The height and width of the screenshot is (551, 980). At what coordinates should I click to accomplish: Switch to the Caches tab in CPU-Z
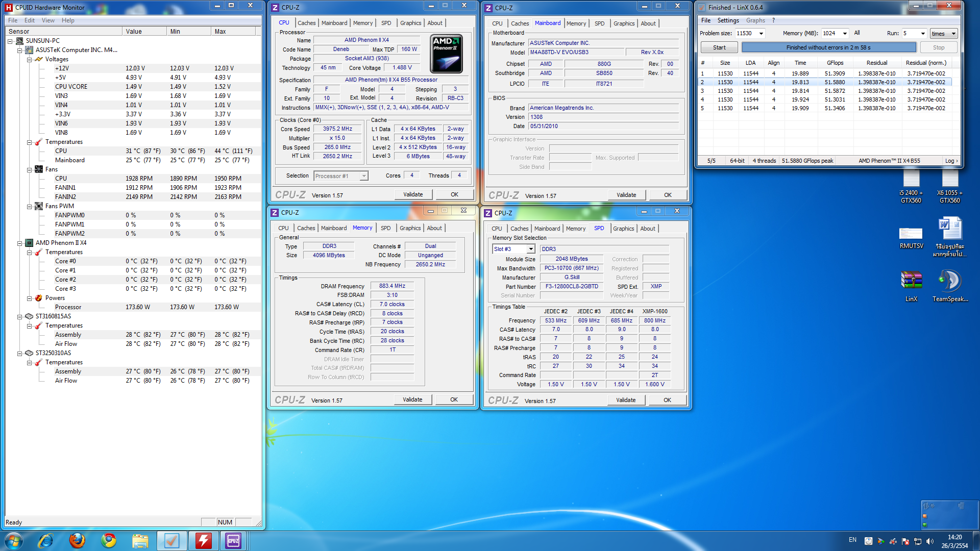pyautogui.click(x=306, y=23)
